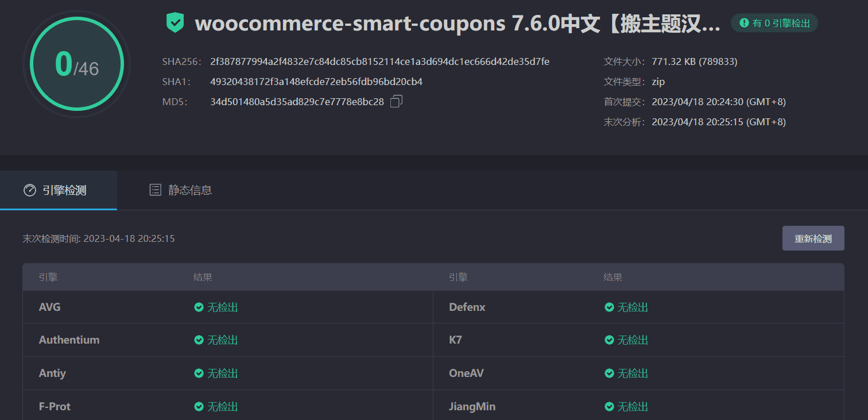Click the 文件类型 label

625,82
